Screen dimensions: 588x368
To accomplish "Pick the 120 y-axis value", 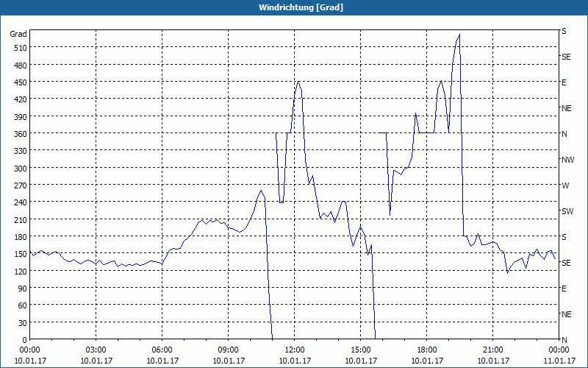I will (21, 271).
